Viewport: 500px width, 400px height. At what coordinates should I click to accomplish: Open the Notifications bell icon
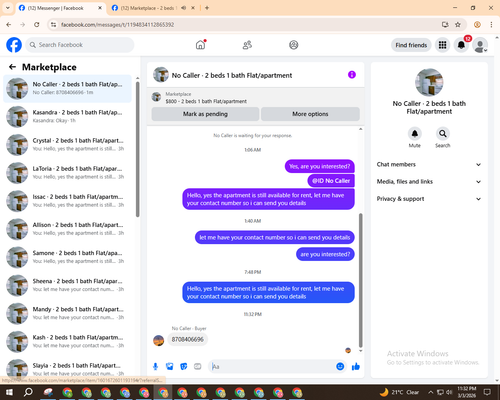(x=461, y=45)
